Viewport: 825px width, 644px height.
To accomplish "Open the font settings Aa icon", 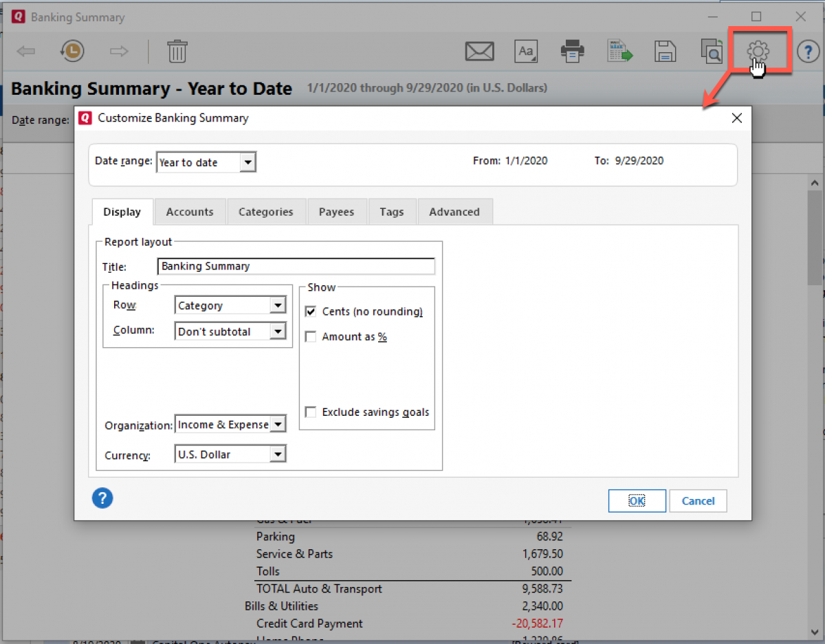I will pos(526,52).
